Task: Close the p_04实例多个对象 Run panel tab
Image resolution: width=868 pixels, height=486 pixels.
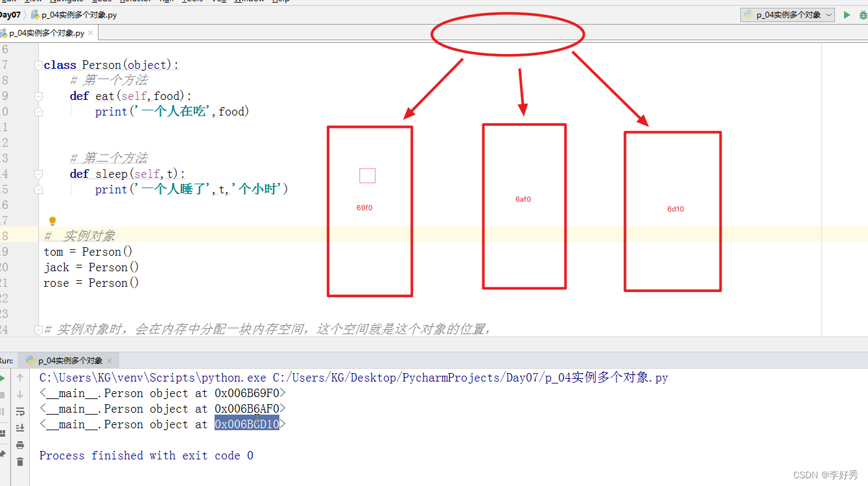Action: click(x=109, y=361)
